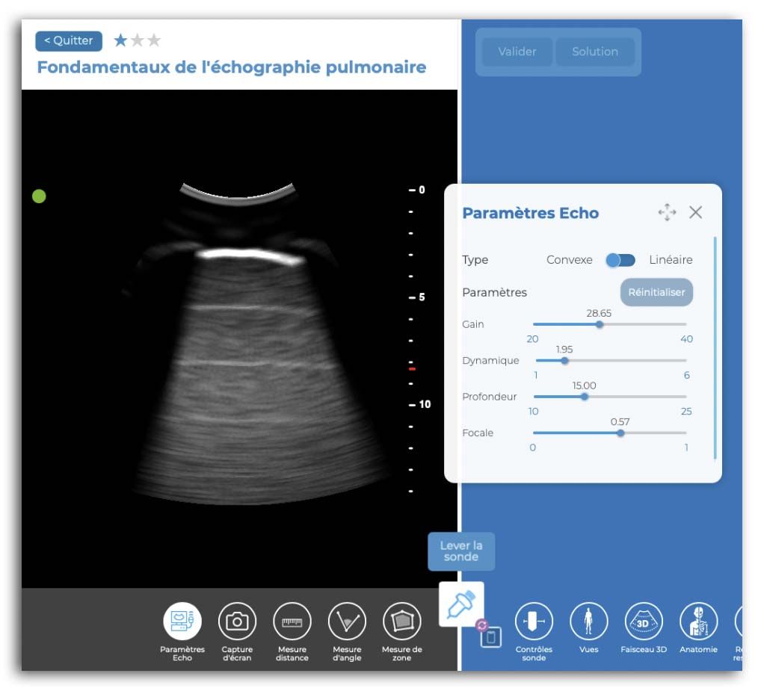Click the ultrasound probe icon

click(x=460, y=604)
